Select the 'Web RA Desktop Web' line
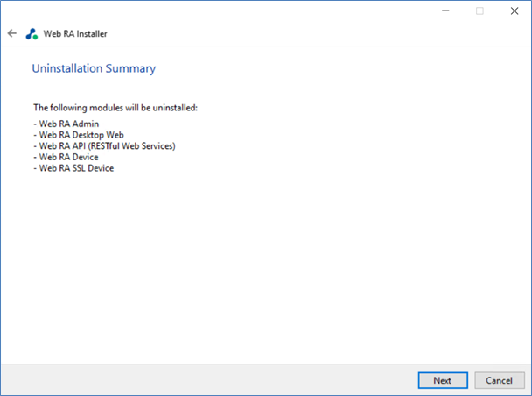This screenshot has width=532, height=396. pyautogui.click(x=79, y=135)
